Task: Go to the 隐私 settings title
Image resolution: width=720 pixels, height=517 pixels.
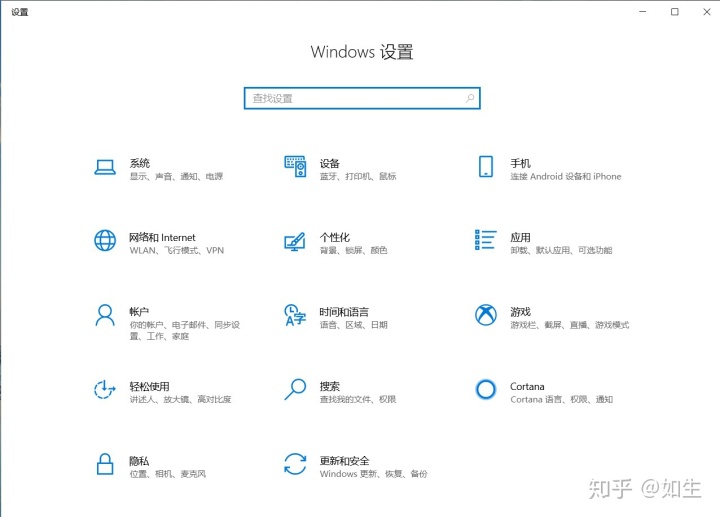Action: click(x=139, y=461)
